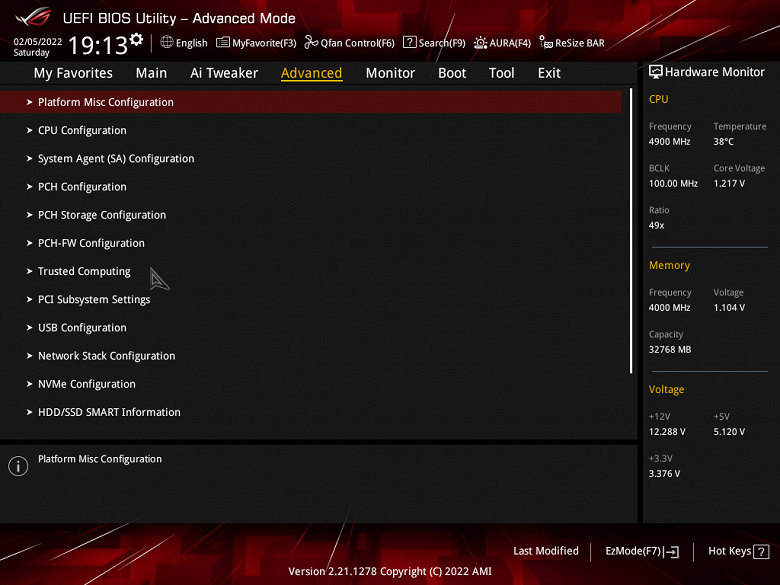Screen dimensions: 780x585
Task: Click the MyFavorite list icon
Action: point(222,42)
